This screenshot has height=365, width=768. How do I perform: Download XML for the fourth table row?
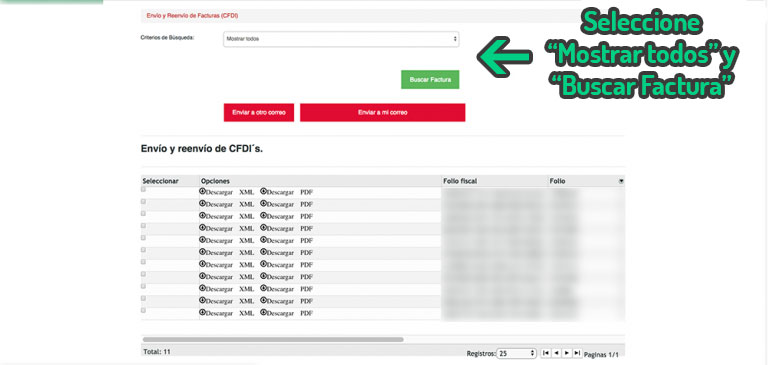227,228
